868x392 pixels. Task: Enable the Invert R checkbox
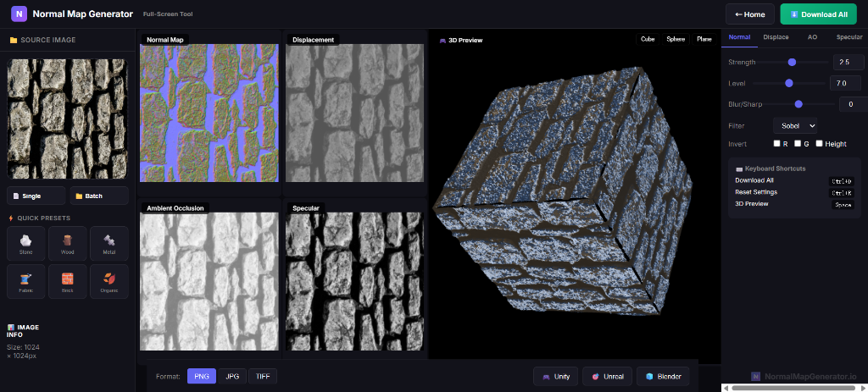pyautogui.click(x=777, y=143)
